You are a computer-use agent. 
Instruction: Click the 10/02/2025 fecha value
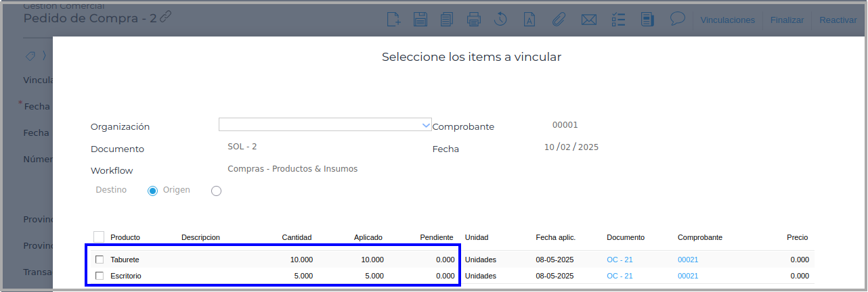tap(571, 147)
